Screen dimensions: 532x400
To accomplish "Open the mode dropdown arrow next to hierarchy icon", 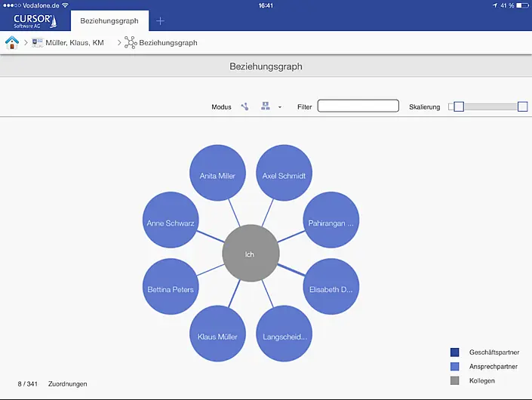I will coord(280,107).
